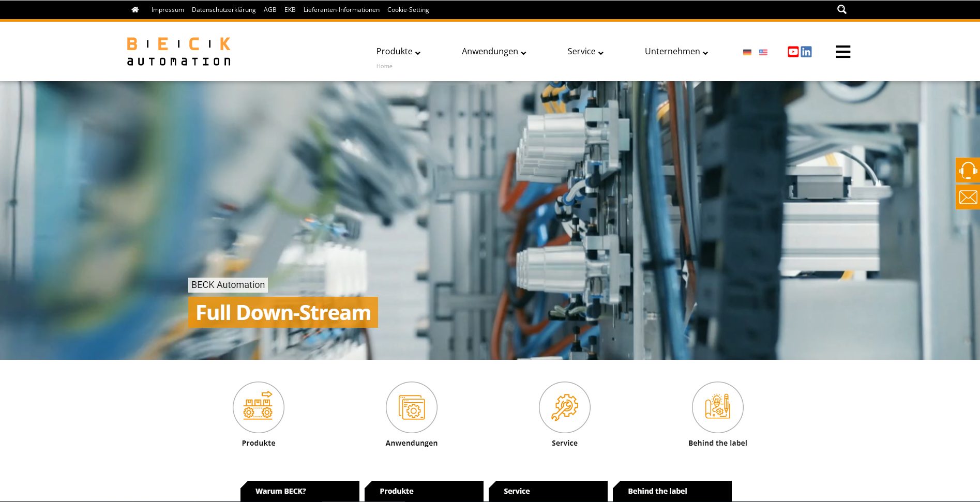This screenshot has width=980, height=502.
Task: Open the search magnifier icon
Action: click(841, 9)
